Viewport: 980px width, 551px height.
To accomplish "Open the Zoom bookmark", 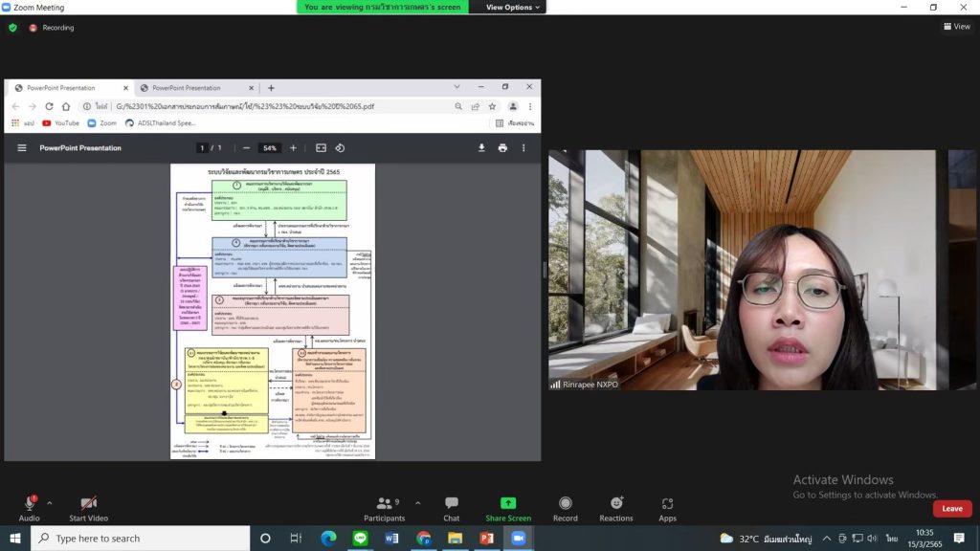I will pyautogui.click(x=101, y=123).
